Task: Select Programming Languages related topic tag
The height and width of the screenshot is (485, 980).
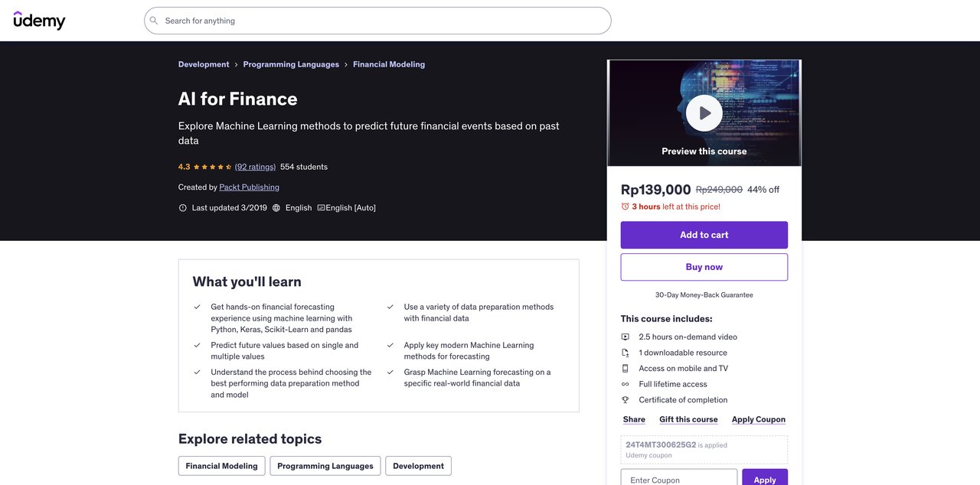Action: (325, 466)
